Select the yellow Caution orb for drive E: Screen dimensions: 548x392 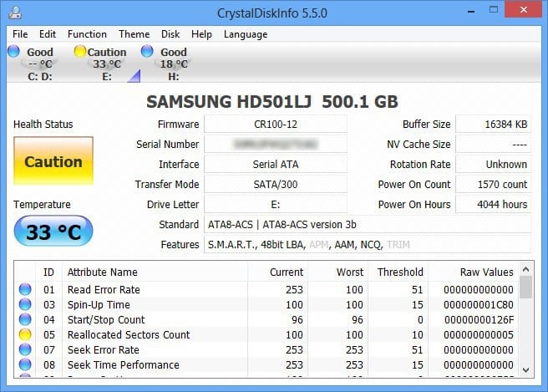(x=80, y=52)
